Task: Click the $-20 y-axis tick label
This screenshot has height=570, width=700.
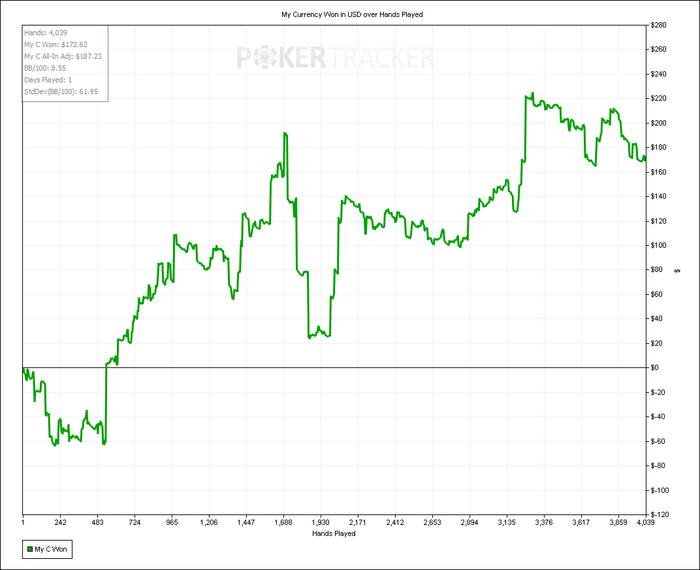Action: [x=658, y=392]
